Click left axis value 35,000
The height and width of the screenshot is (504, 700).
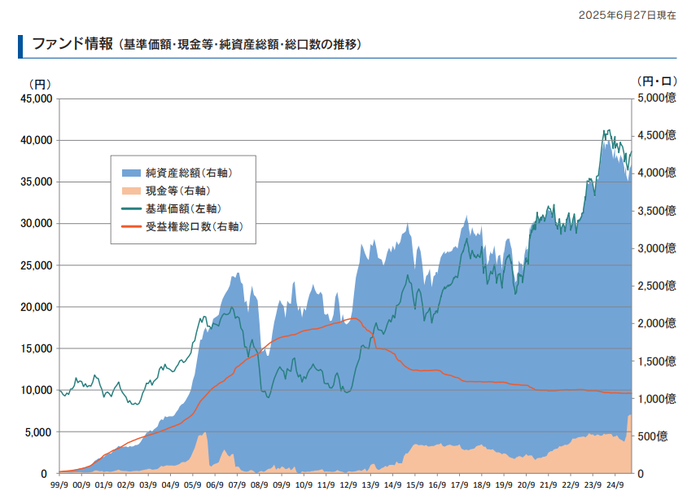[37, 182]
